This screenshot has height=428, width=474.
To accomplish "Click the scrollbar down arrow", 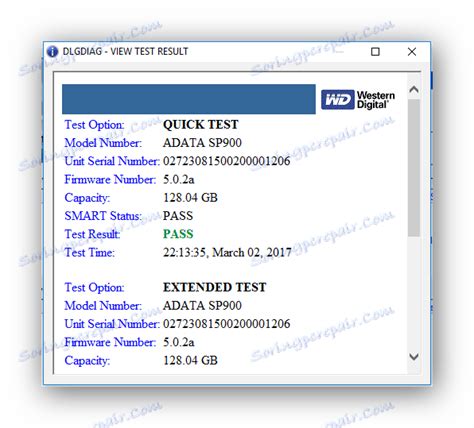I will click(x=414, y=357).
